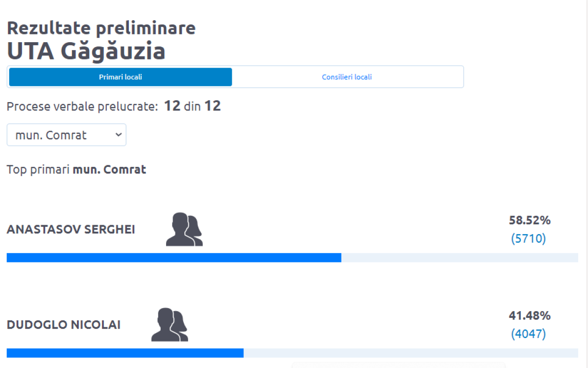Screen dimensions: 588x368
Task: Open the Consilieri locali tab
Action: pyautogui.click(x=347, y=77)
